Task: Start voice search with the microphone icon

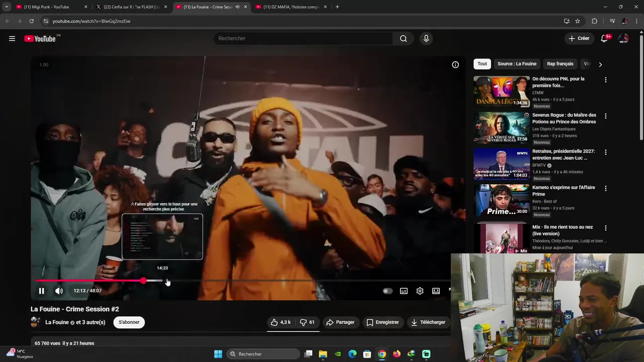Action: 426,39
